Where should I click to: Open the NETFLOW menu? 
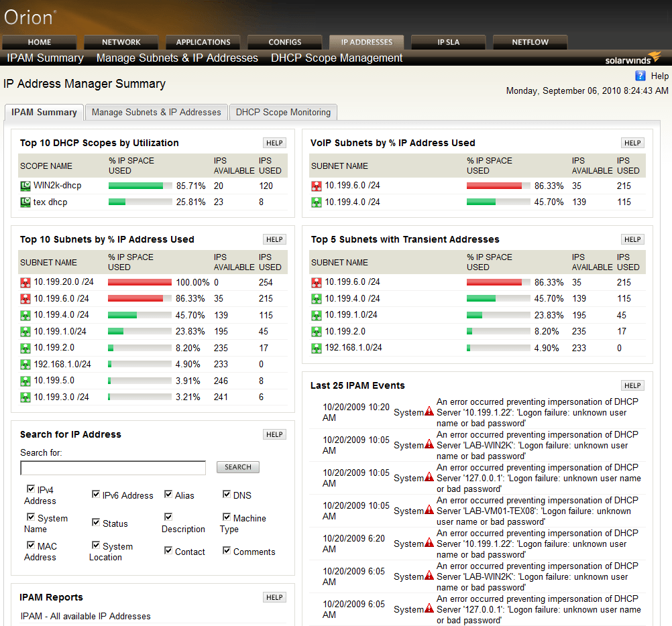pyautogui.click(x=530, y=42)
